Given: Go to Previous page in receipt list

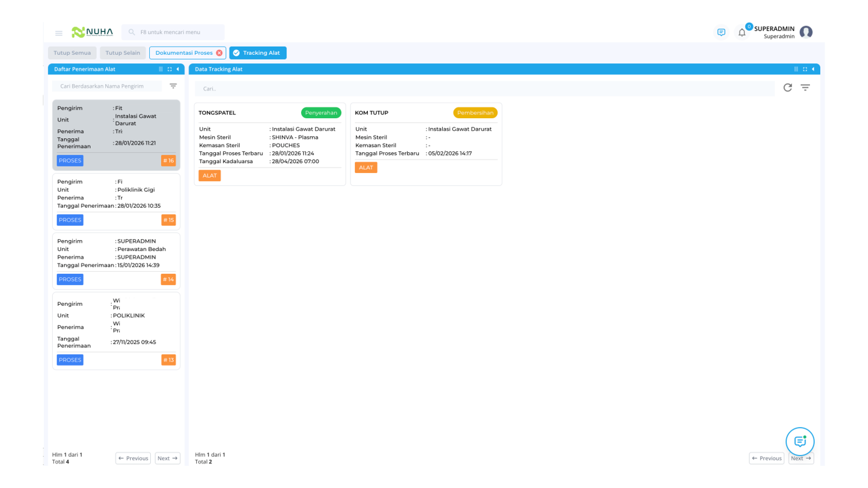Looking at the screenshot, I should (133, 458).
